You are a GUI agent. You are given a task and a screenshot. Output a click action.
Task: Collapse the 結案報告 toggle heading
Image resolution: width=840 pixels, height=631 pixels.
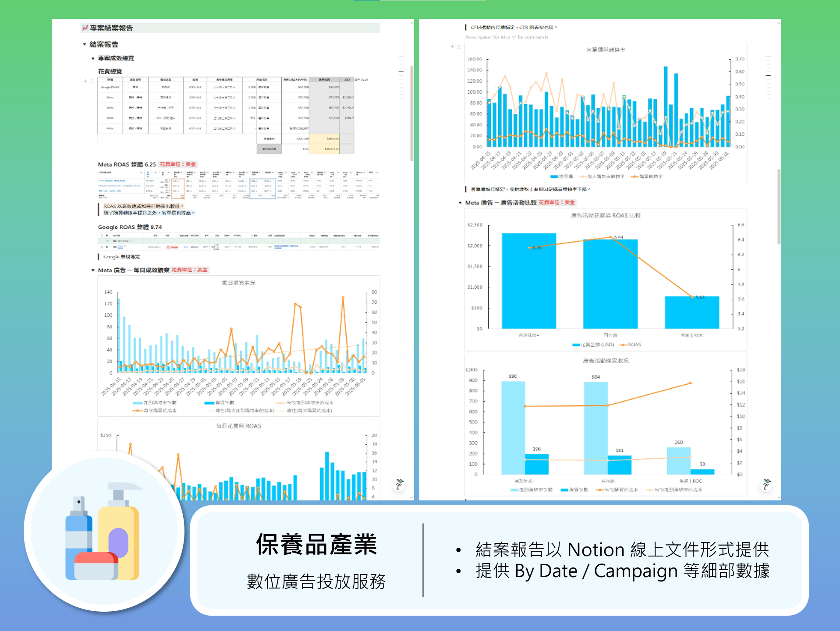tap(85, 45)
